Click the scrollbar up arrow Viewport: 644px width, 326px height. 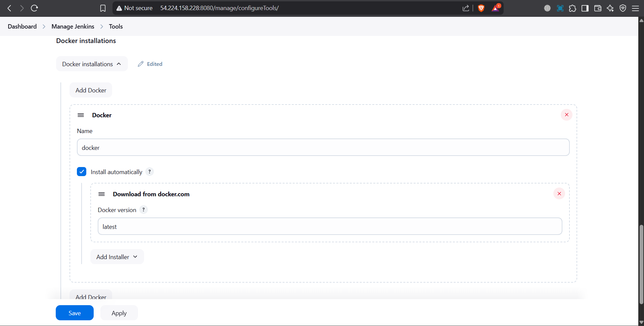point(641,20)
